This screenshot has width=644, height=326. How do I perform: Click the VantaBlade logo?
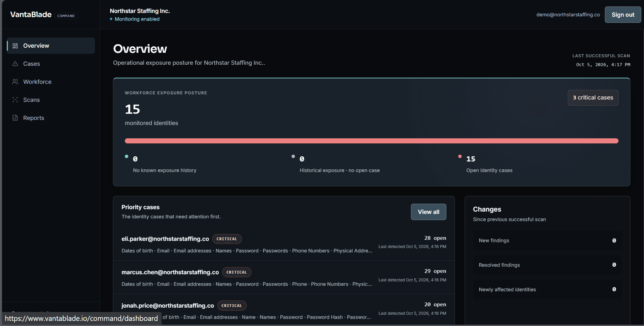[x=31, y=14]
